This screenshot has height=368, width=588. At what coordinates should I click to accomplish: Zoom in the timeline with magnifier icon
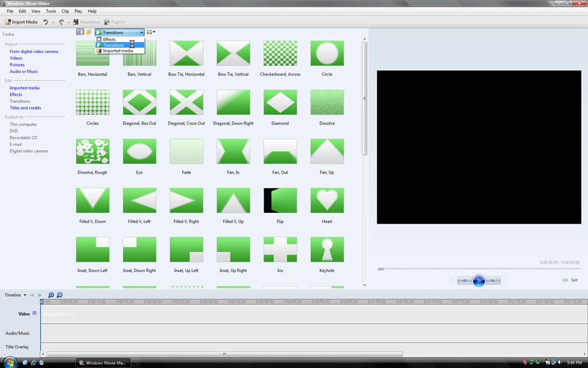[x=51, y=295]
